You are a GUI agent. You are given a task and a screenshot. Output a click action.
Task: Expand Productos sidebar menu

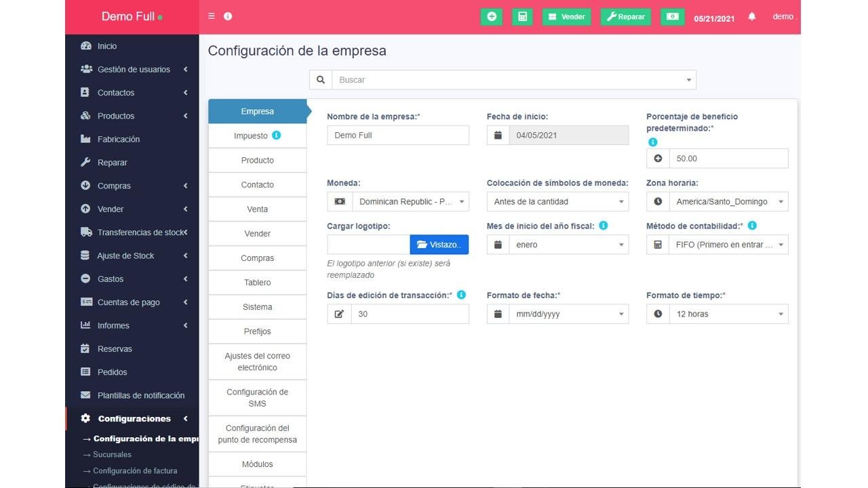click(132, 116)
